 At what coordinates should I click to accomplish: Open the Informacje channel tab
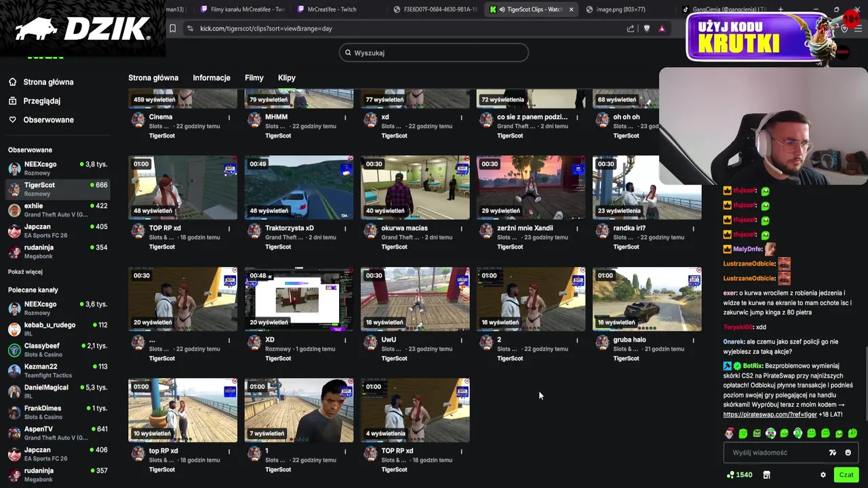point(212,78)
